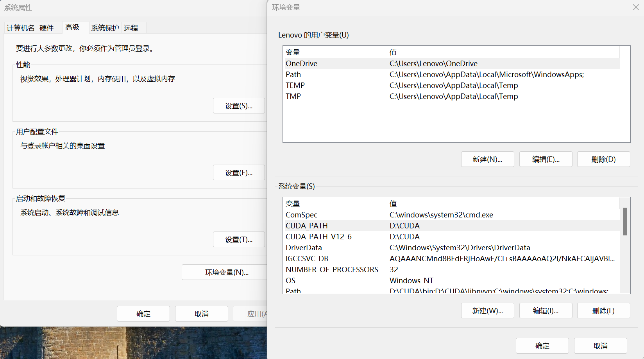Screen dimensions: 644x359
Task: Select the ComSpec system variable row
Action: (451, 215)
